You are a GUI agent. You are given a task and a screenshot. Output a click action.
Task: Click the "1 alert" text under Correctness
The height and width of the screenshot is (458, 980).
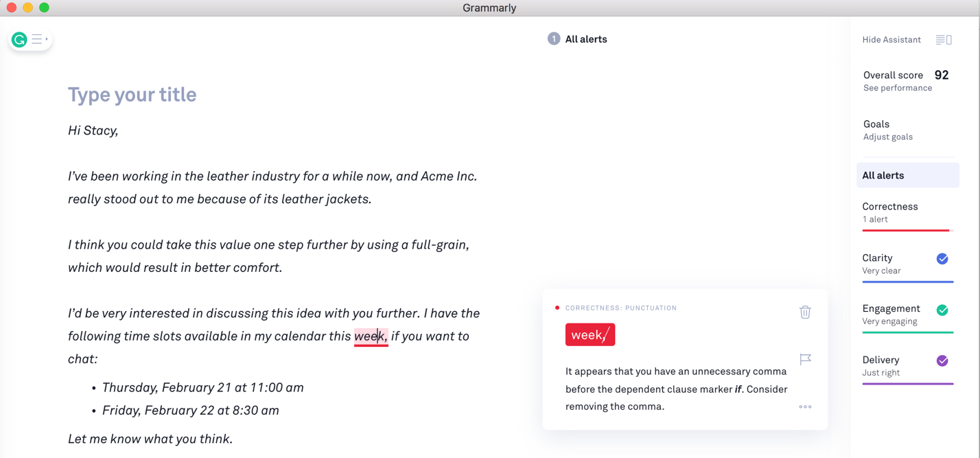click(x=875, y=220)
